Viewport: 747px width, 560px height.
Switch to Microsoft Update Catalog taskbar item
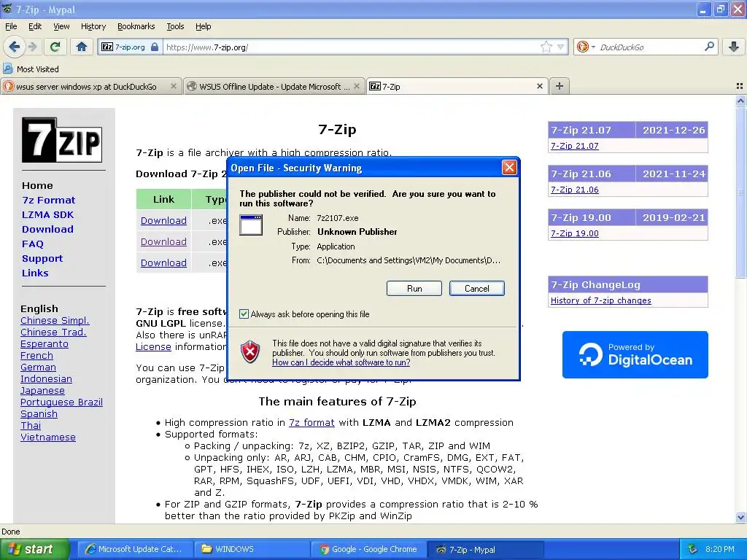pos(135,549)
